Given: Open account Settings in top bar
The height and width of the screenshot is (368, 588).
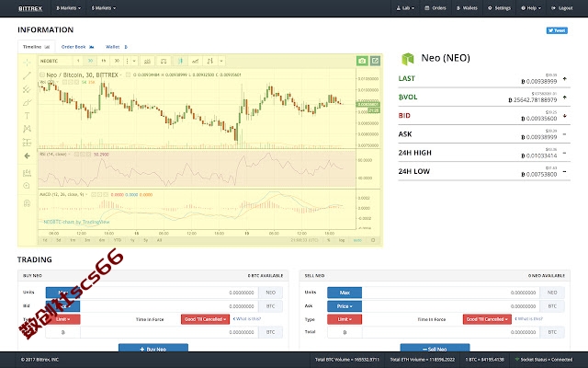Looking at the screenshot, I should click(x=499, y=8).
